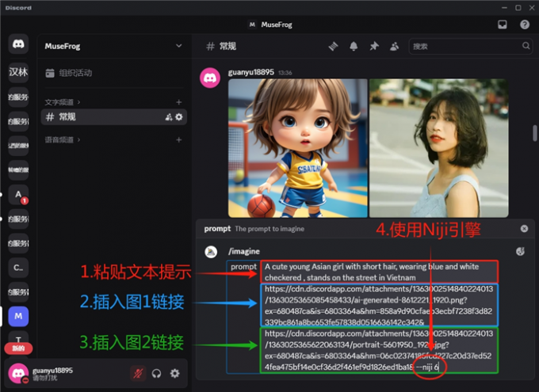Image resolution: width=539 pixels, height=392 pixels.
Task: Click guanyu18895 name in user panel
Action: point(52,371)
